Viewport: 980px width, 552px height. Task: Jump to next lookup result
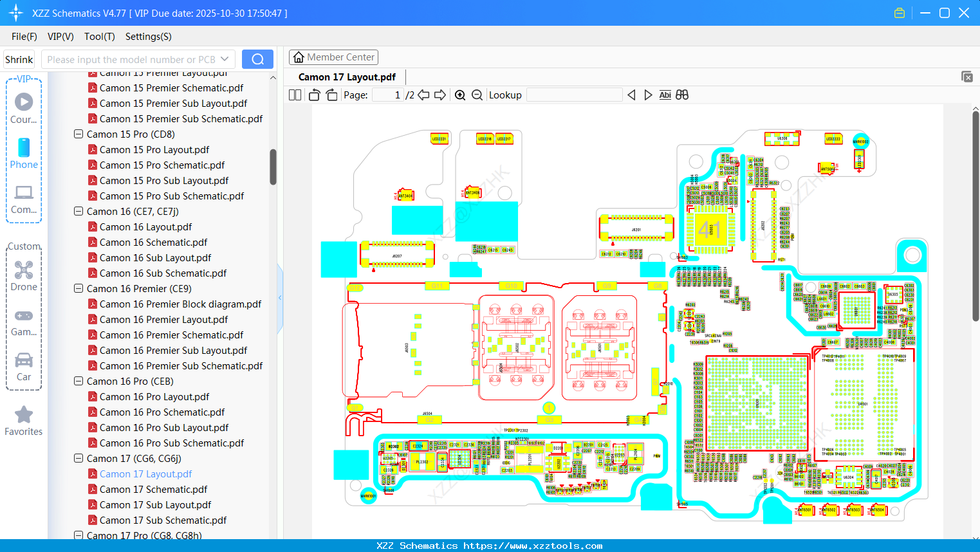click(x=648, y=95)
